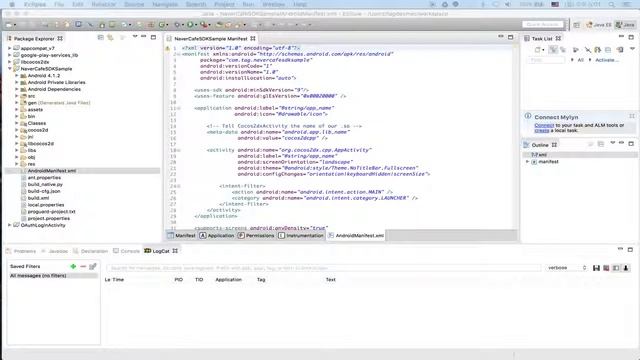The height and width of the screenshot is (360, 640).
Task: Toggle LogCat Scroll Lock icon
Action: click(626, 268)
